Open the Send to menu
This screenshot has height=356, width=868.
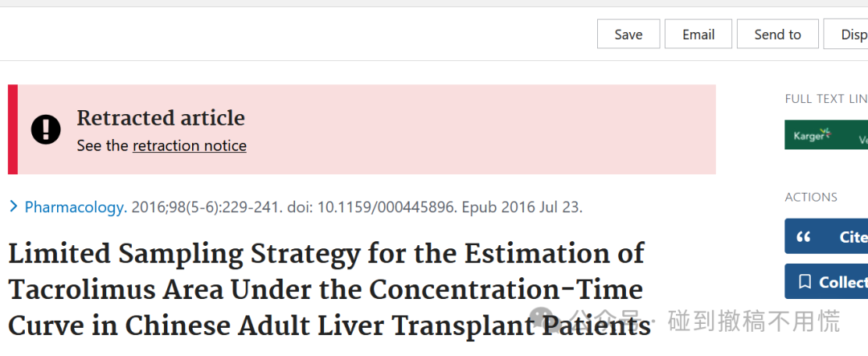coord(777,34)
